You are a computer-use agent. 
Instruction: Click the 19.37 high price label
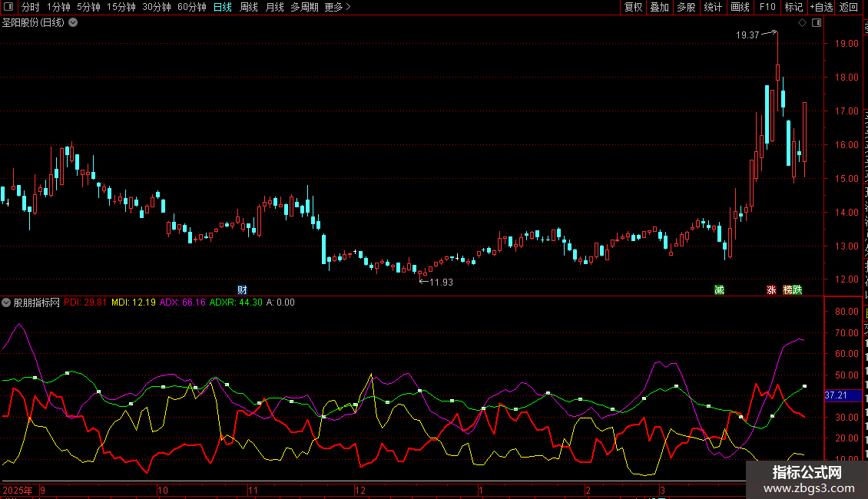[747, 35]
